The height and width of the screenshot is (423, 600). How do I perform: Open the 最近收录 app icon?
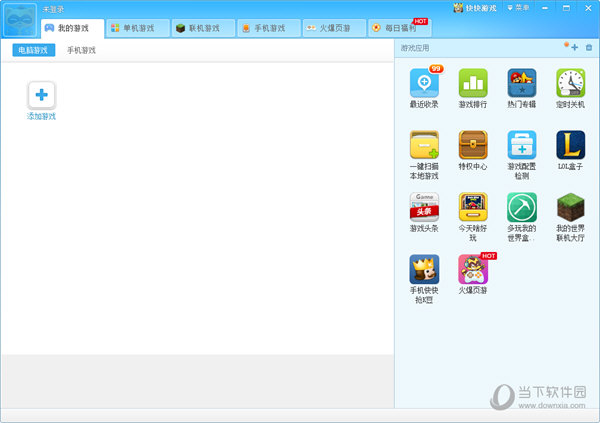pos(424,83)
